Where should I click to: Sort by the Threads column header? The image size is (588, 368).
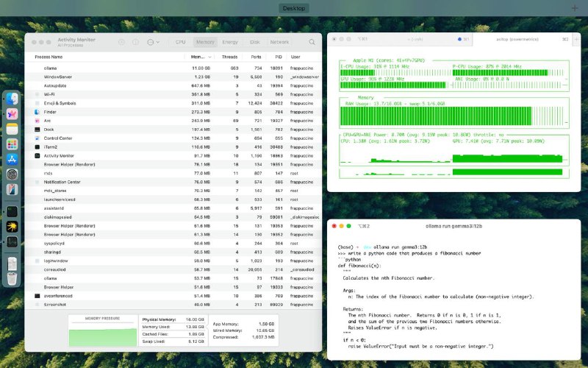[x=229, y=57]
